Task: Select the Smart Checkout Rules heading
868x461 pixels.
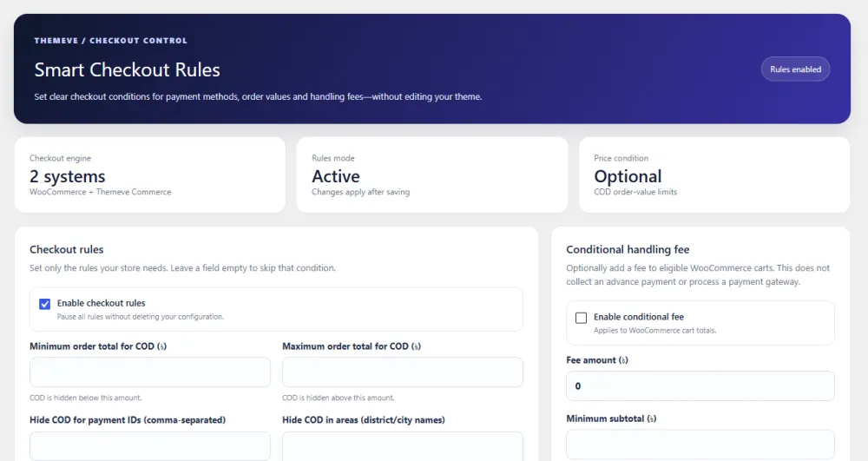Action: pyautogui.click(x=128, y=69)
